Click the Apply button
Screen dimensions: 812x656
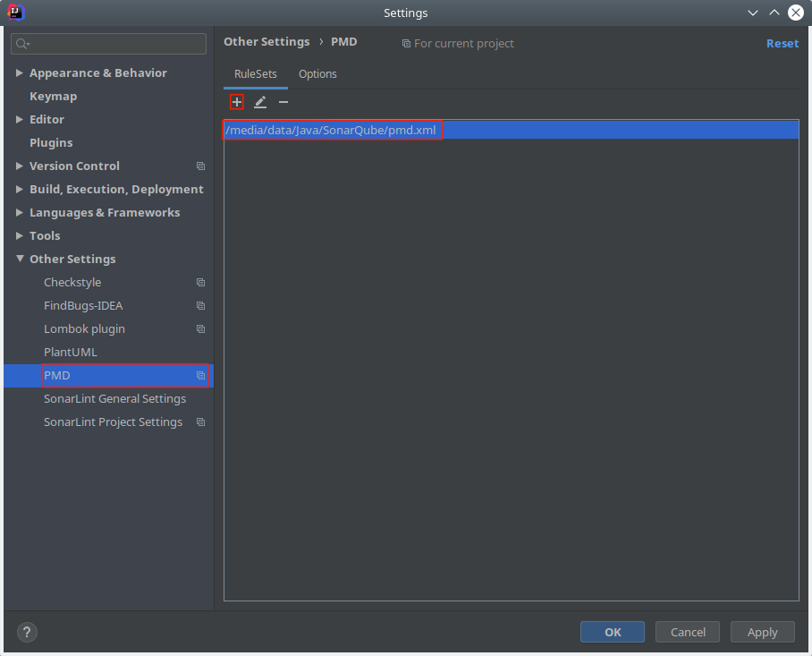pos(762,632)
